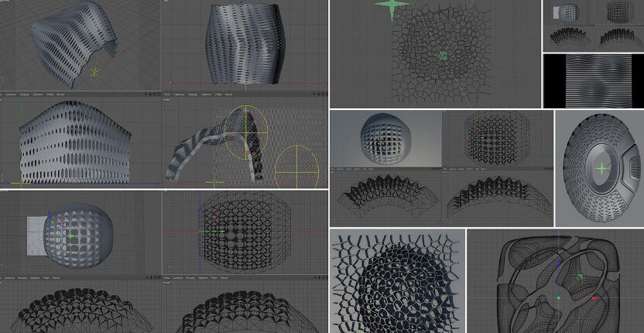Screen dimensions: 644x333
Task: Select twisted perforated cylinder in top viewport
Action: pos(243,45)
